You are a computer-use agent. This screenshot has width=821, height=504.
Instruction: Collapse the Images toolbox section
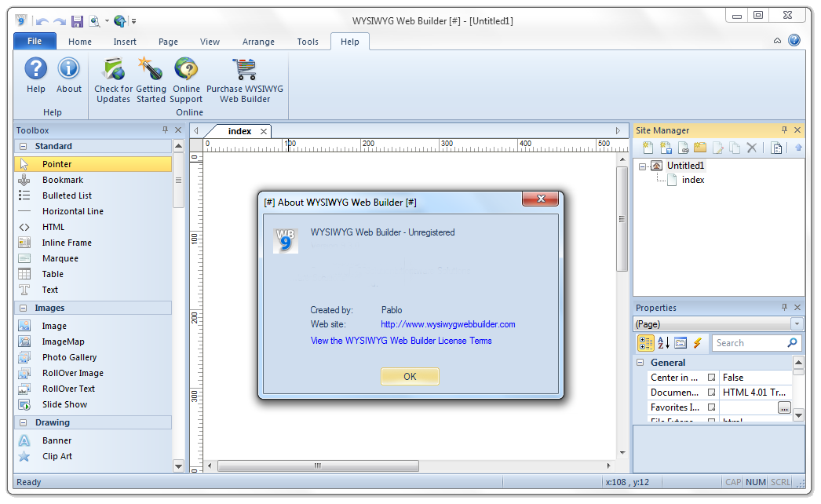[x=23, y=308]
